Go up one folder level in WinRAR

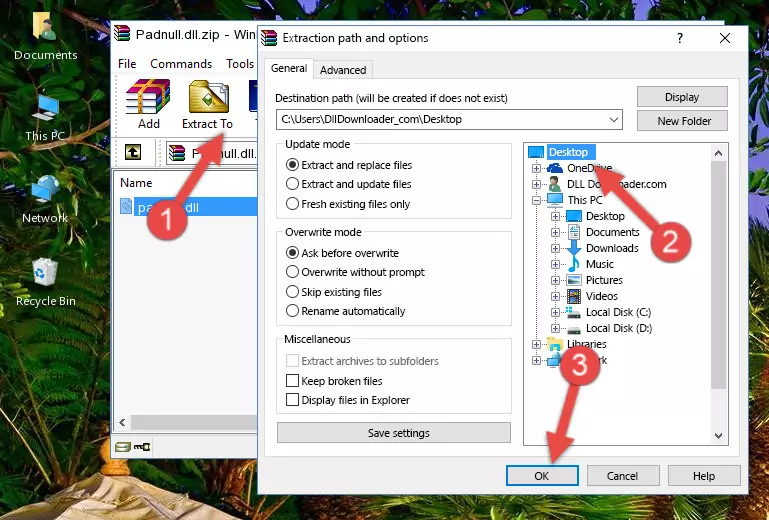point(133,153)
